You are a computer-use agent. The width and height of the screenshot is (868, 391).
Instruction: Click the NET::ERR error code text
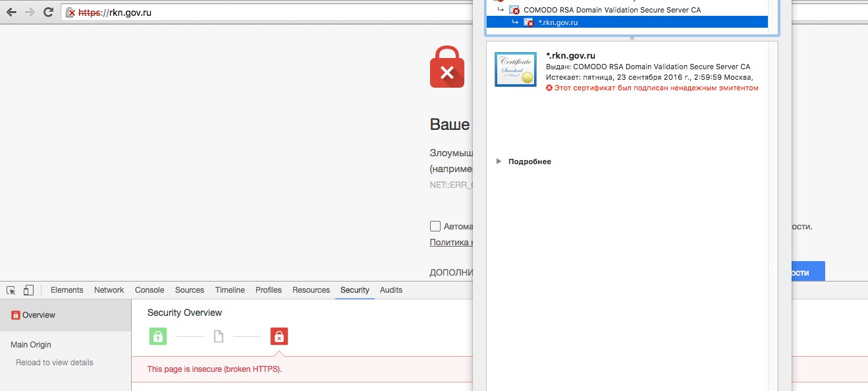452,185
